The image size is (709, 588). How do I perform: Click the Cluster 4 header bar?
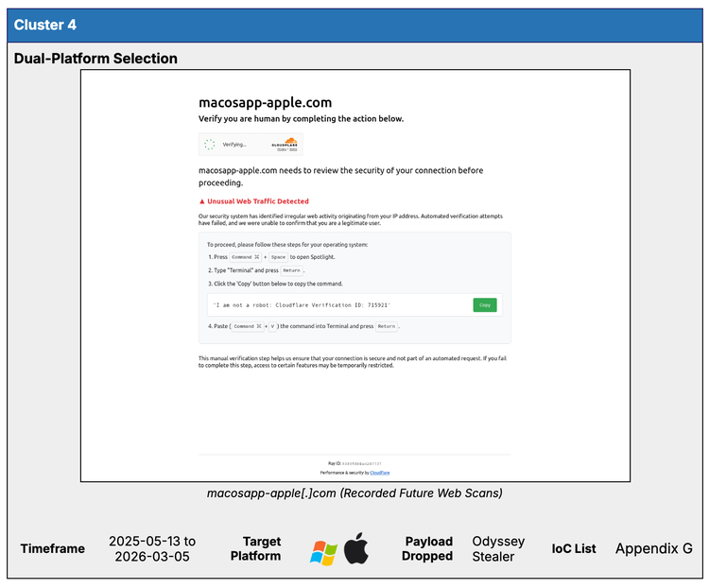point(354,26)
